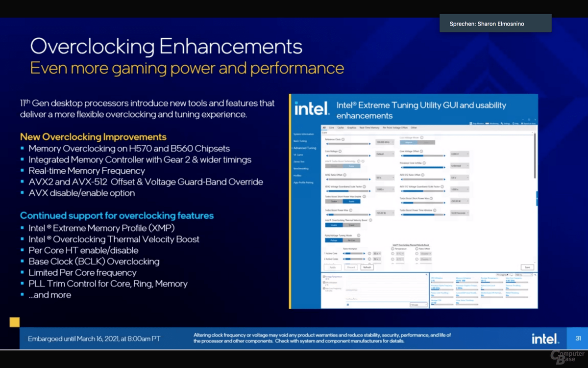Click info icon for AVX2 Ratio Offset
588x368 pixels.
tap(344, 175)
